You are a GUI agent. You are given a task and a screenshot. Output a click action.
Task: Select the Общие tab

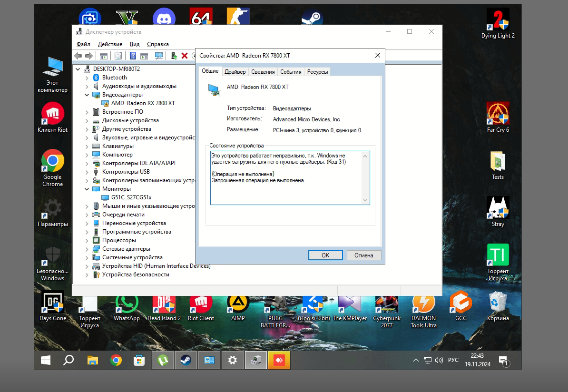point(210,71)
